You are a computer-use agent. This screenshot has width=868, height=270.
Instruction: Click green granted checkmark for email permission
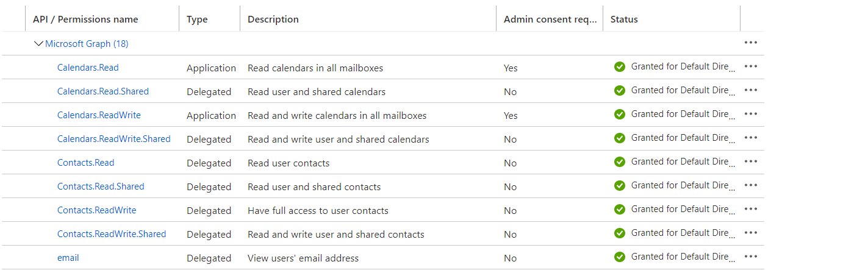pyautogui.click(x=620, y=257)
